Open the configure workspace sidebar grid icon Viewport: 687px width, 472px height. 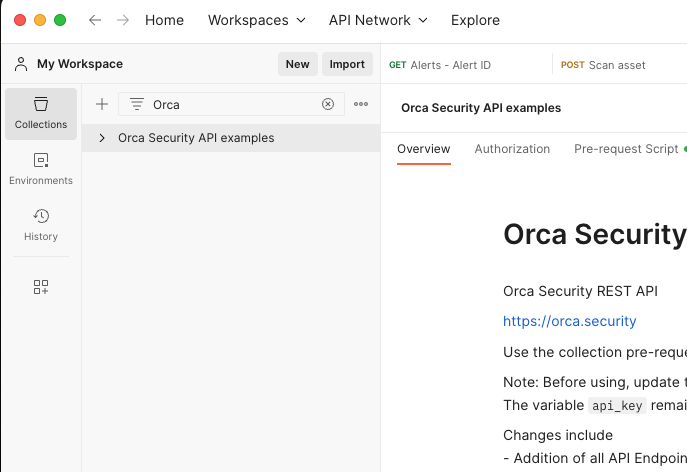(41, 287)
